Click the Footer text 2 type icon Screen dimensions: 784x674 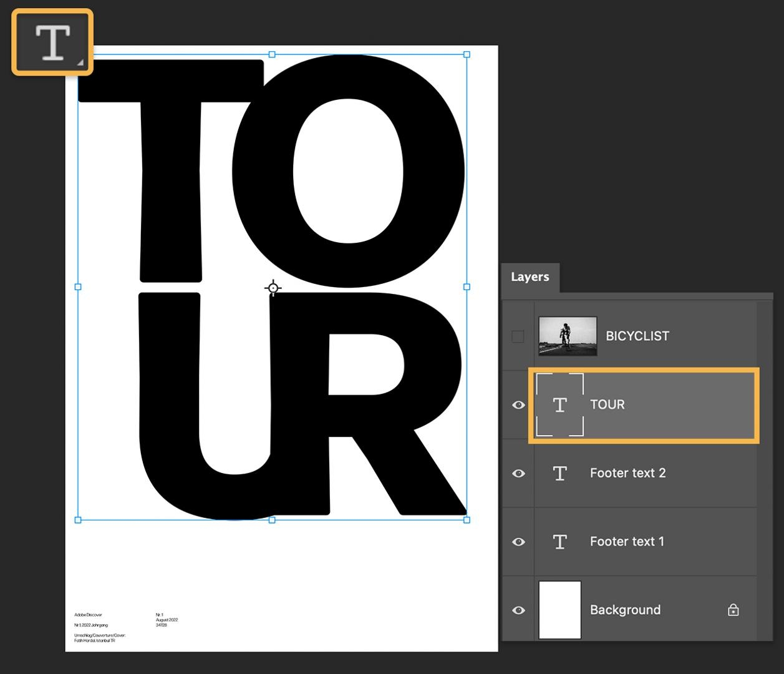coord(560,474)
